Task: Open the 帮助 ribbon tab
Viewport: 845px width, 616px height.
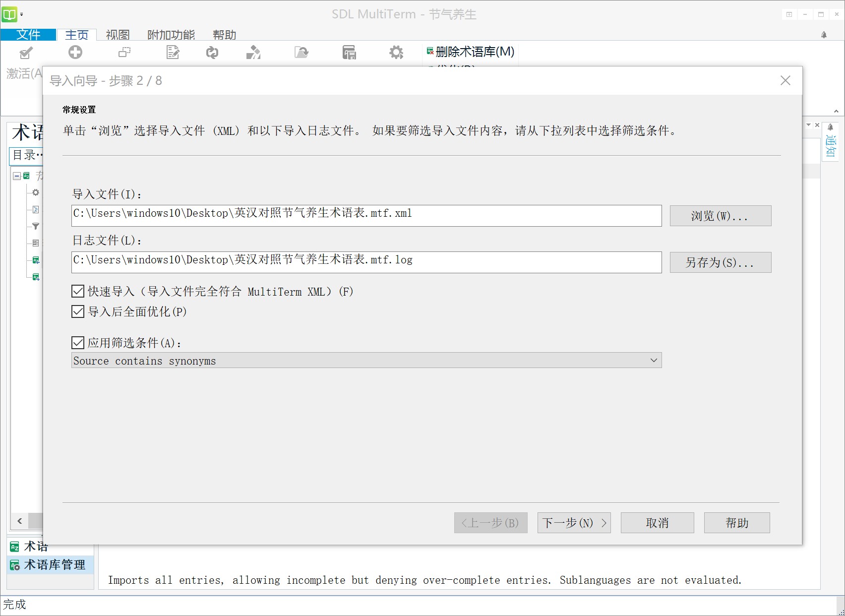Action: pos(225,35)
